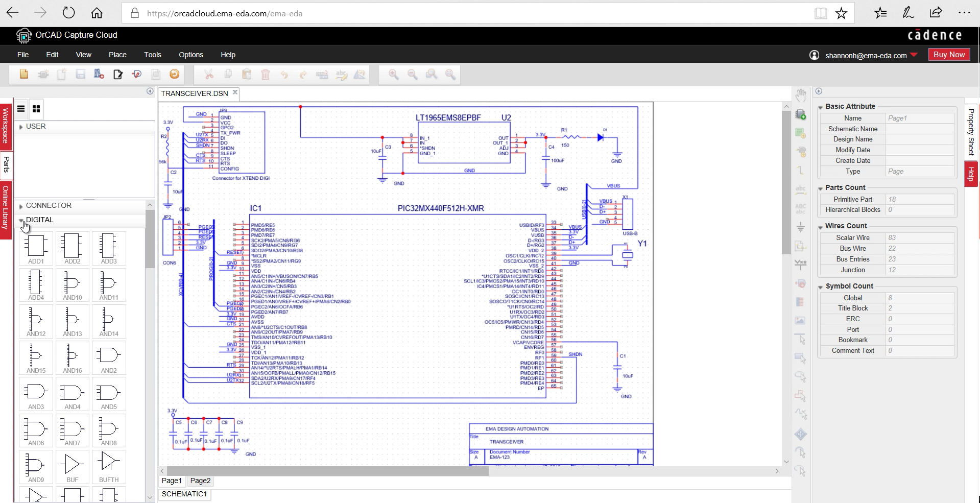Image resolution: width=980 pixels, height=503 pixels.
Task: Click the Redo arrow icon
Action: pyautogui.click(x=303, y=75)
